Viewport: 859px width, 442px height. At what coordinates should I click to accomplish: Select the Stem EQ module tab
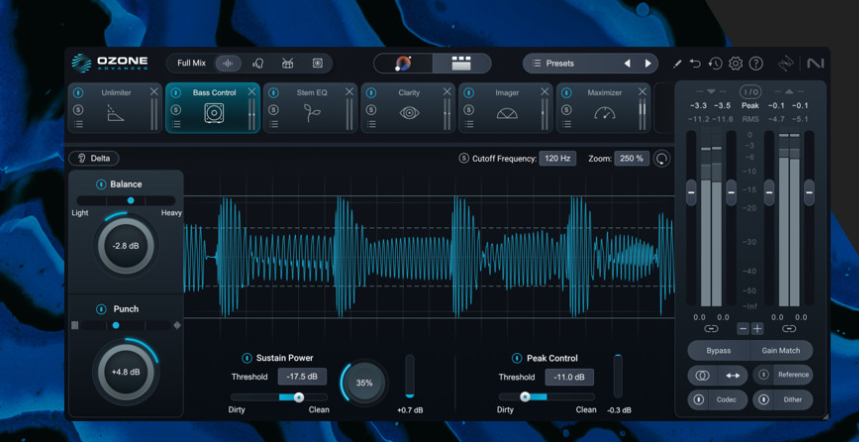pos(310,108)
